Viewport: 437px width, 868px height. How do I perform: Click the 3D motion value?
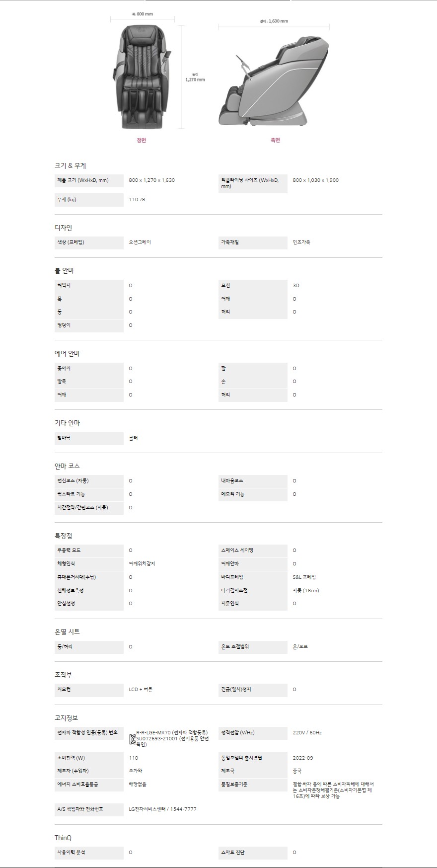coord(296,286)
